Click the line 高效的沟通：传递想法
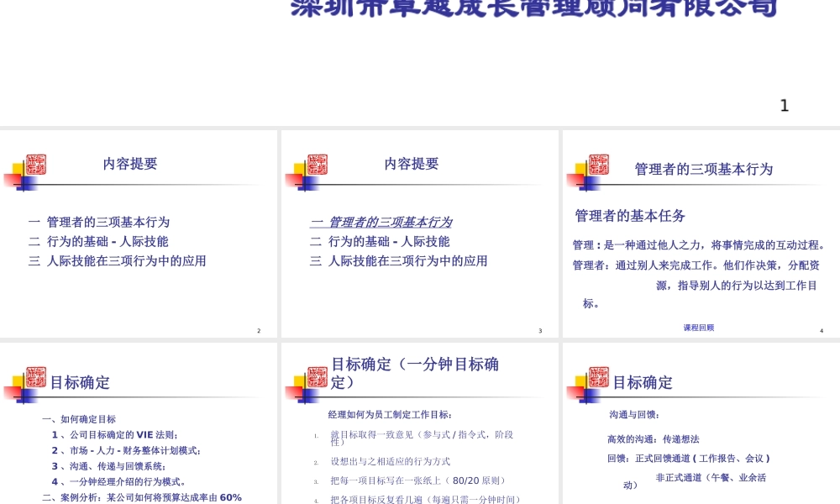 [x=653, y=439]
